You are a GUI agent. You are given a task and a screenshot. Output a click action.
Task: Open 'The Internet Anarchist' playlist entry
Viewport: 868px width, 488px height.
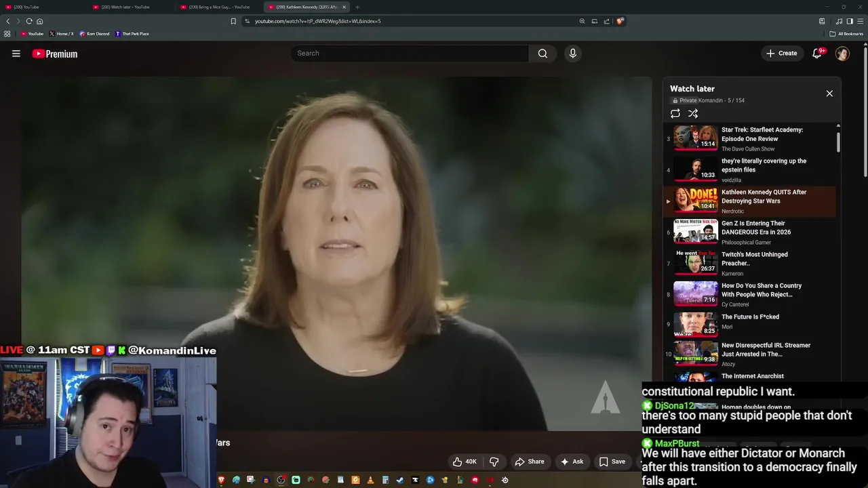pyautogui.click(x=753, y=376)
